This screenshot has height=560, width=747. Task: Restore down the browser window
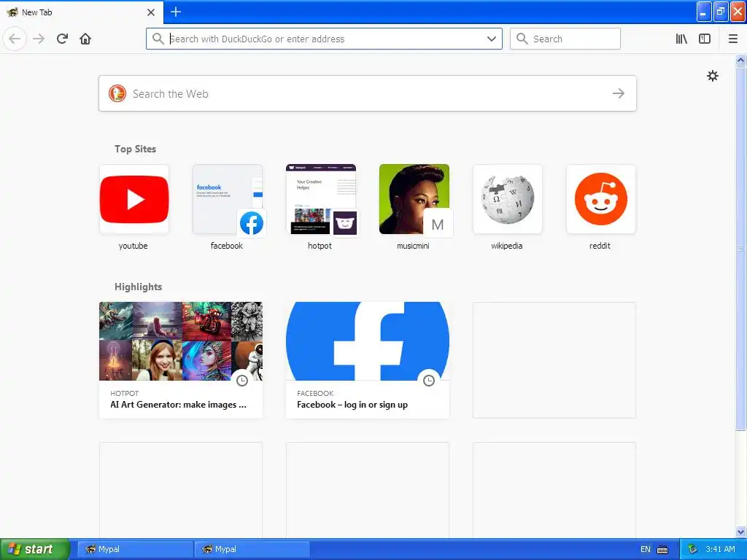(x=721, y=12)
